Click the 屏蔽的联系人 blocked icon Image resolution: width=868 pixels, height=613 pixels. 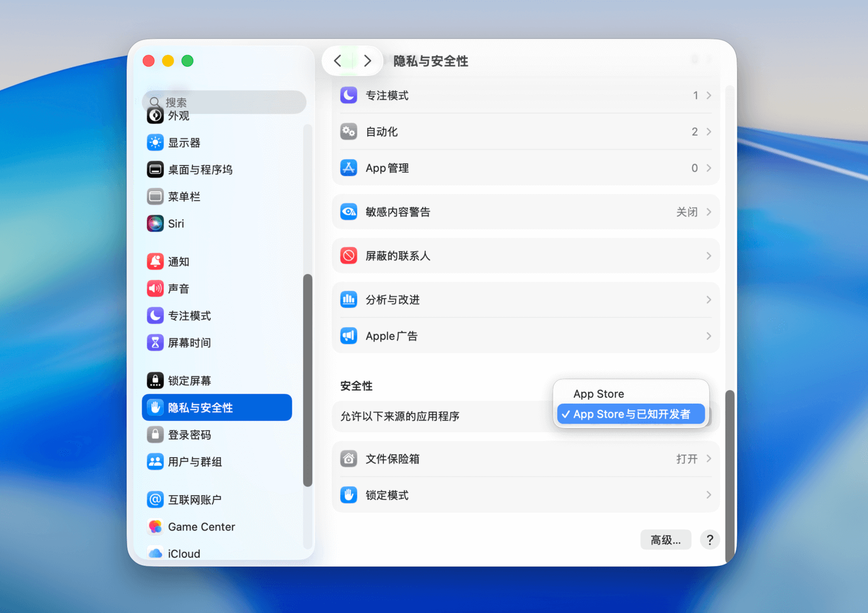pos(348,256)
